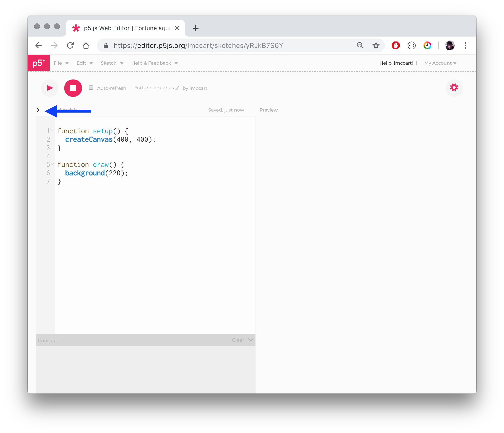This screenshot has height=433, width=504.
Task: Collapse the code section on line 1
Action: pos(52,131)
